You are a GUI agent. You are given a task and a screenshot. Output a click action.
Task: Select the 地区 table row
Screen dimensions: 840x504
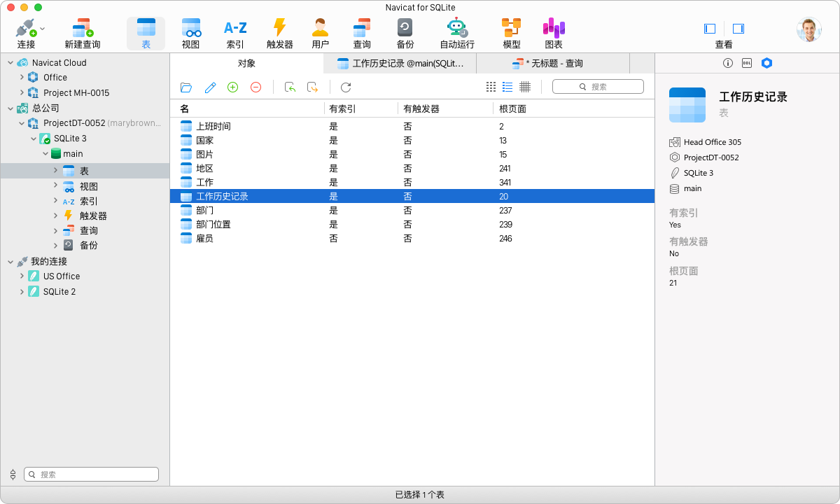(x=412, y=168)
